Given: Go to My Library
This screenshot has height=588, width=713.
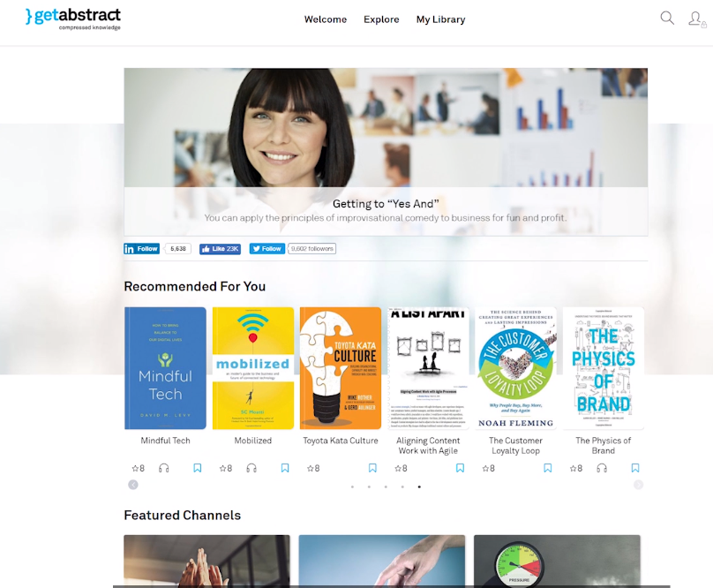Looking at the screenshot, I should (x=440, y=19).
